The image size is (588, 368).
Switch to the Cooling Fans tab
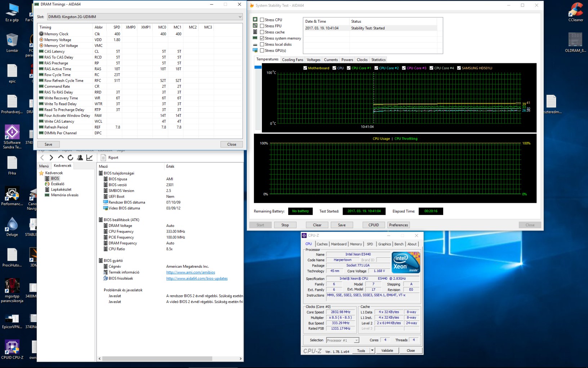tap(293, 60)
